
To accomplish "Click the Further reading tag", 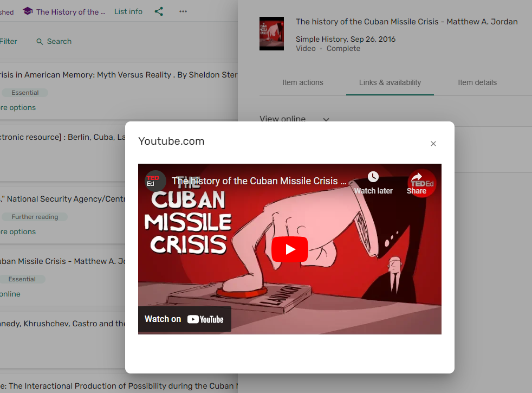I will [35, 217].
